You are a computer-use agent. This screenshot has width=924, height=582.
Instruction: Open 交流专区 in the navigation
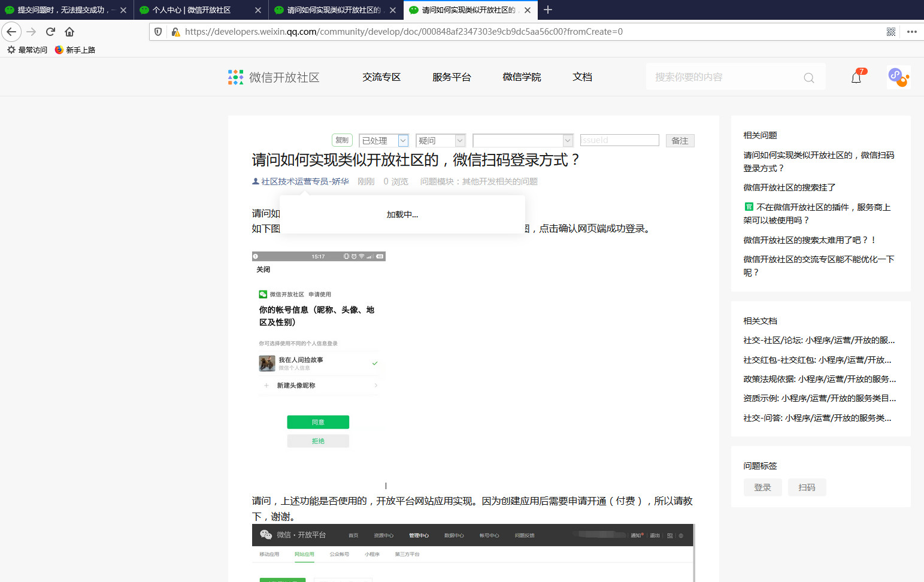point(381,77)
